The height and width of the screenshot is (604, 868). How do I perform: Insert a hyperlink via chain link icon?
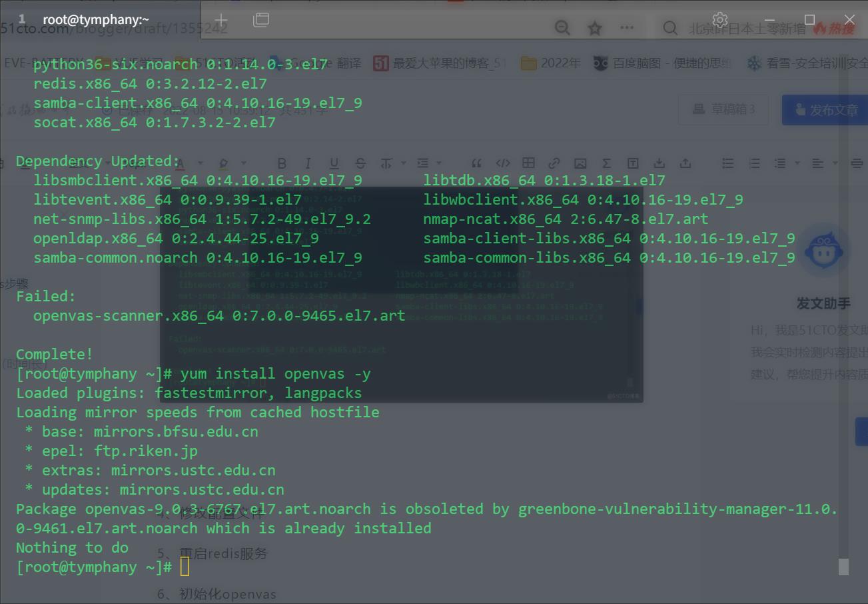tap(554, 163)
